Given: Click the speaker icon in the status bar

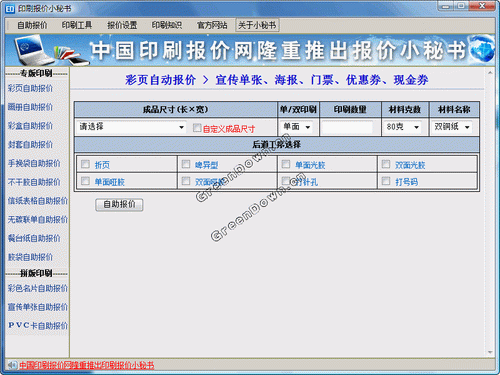Looking at the screenshot, I should [12, 365].
